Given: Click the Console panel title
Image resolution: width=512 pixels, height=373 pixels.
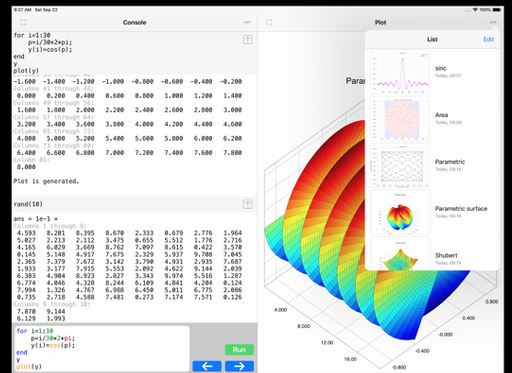Looking at the screenshot, I should [x=134, y=22].
